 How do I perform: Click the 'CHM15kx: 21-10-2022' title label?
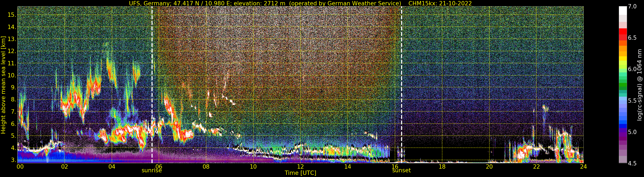[x=440, y=3]
